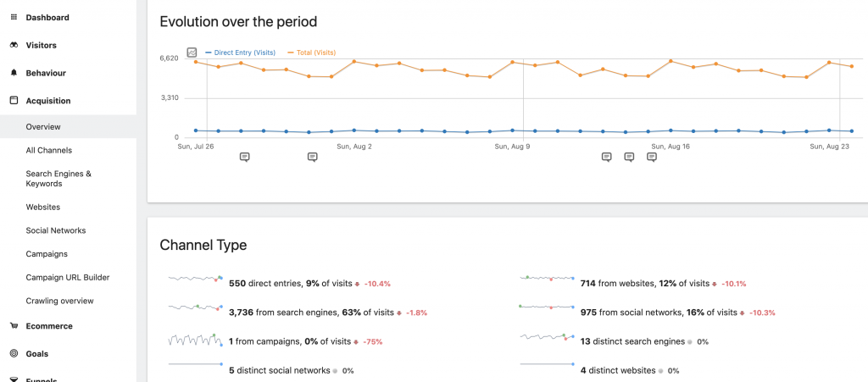Click the Behaviour bell icon
This screenshot has height=382, width=868.
pyautogui.click(x=14, y=74)
